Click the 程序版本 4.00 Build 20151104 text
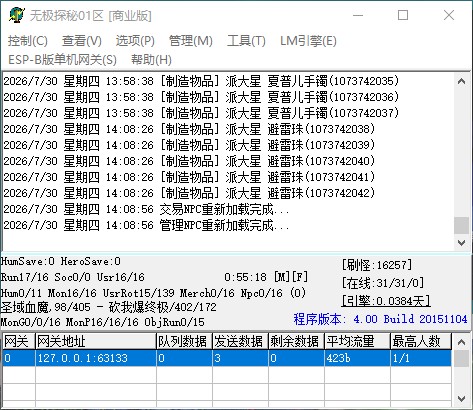Image resolution: width=473 pixels, height=410 pixels. point(380,319)
